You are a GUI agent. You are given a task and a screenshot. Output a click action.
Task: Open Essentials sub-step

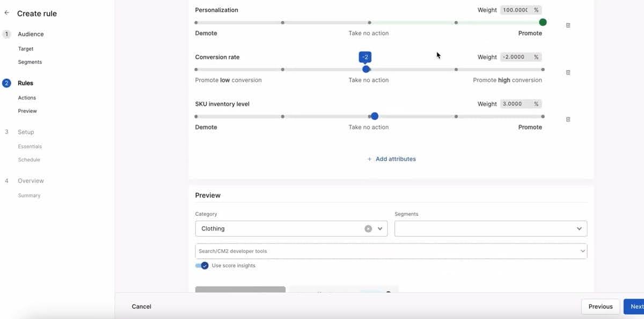(x=30, y=146)
